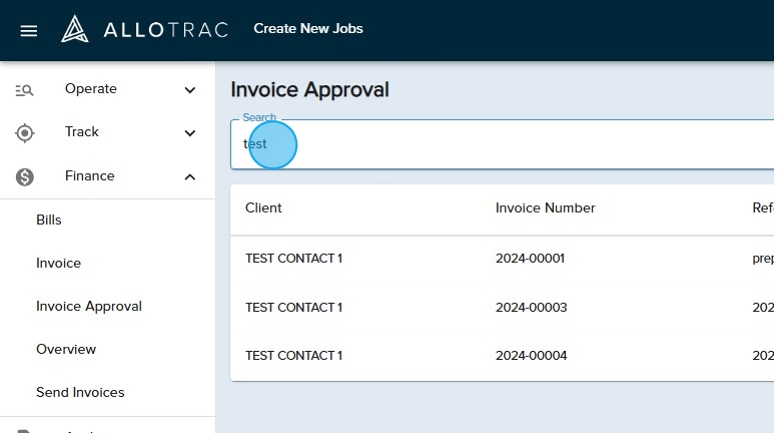The image size is (774, 433).
Task: Sort by Invoice Number column header
Action: [x=545, y=208]
